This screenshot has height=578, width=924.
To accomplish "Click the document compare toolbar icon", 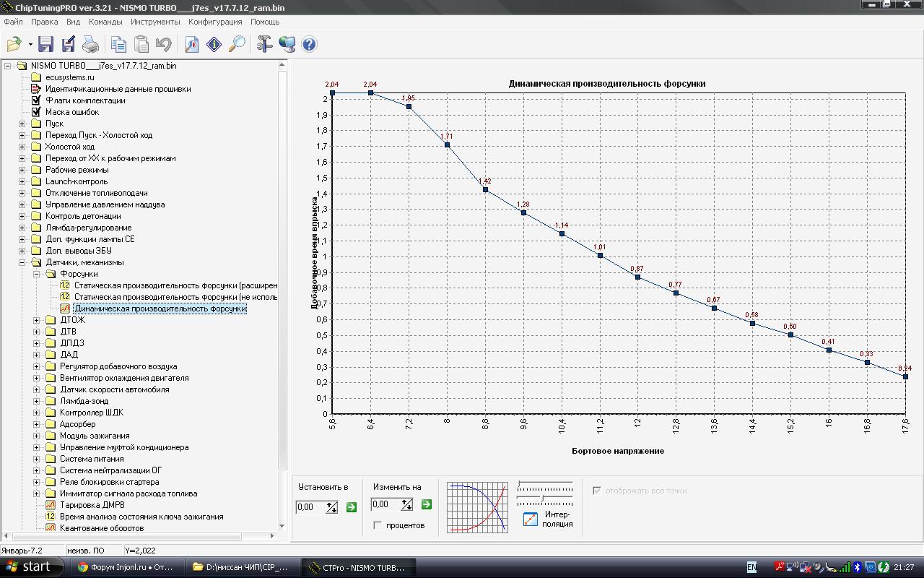I will tap(191, 44).
